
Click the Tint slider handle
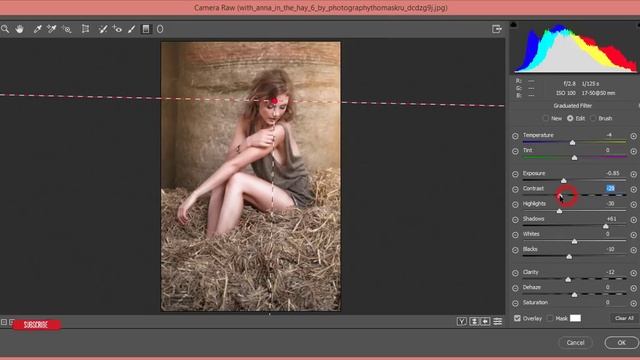click(x=574, y=158)
